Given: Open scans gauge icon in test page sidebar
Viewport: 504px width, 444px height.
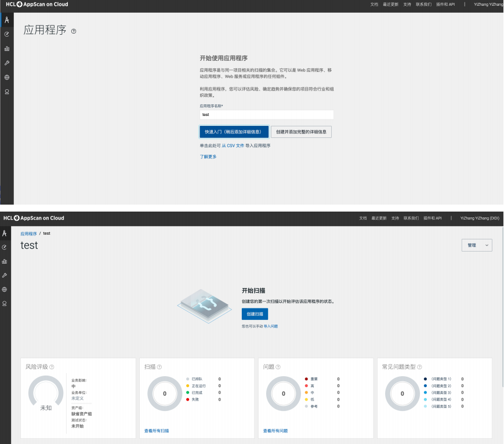Looking at the screenshot, I should click(x=5, y=248).
